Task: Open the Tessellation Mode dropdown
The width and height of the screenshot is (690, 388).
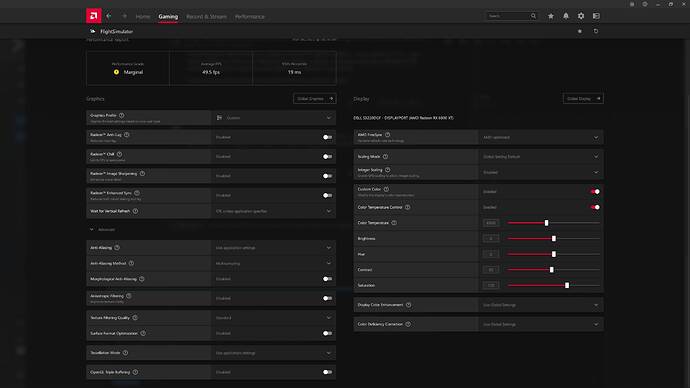Action: point(273,352)
